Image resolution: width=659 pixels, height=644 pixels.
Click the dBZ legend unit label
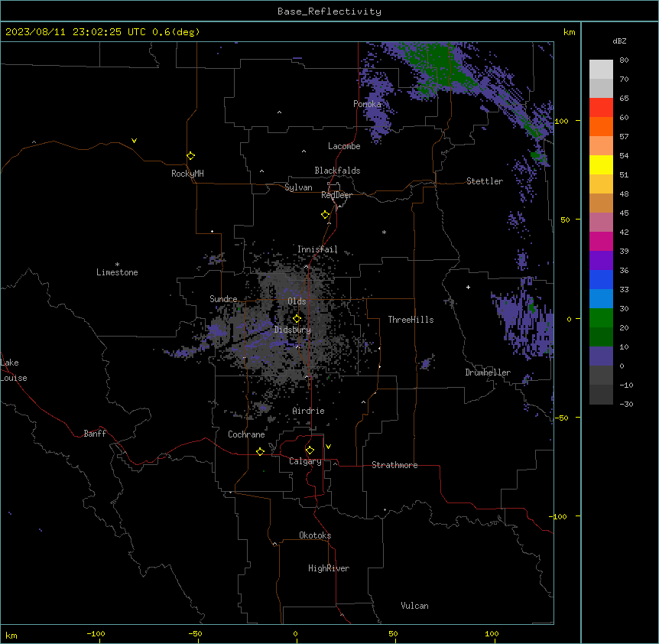pos(619,41)
